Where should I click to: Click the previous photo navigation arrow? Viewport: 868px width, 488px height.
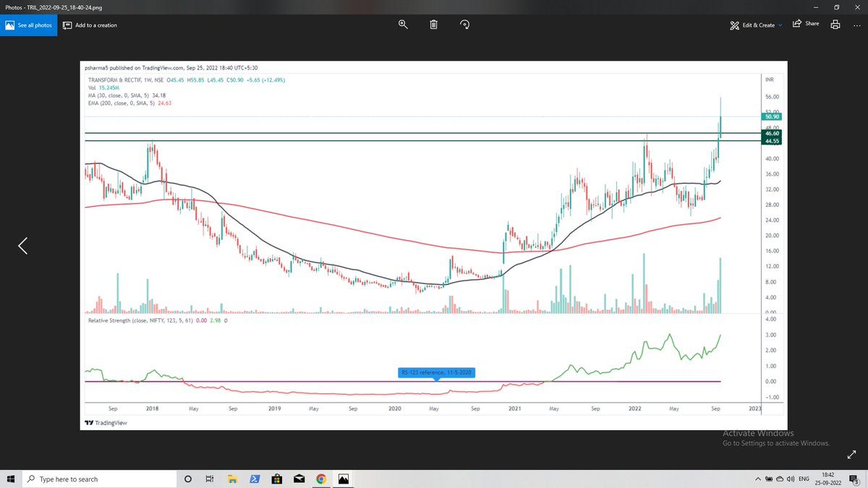coord(22,245)
